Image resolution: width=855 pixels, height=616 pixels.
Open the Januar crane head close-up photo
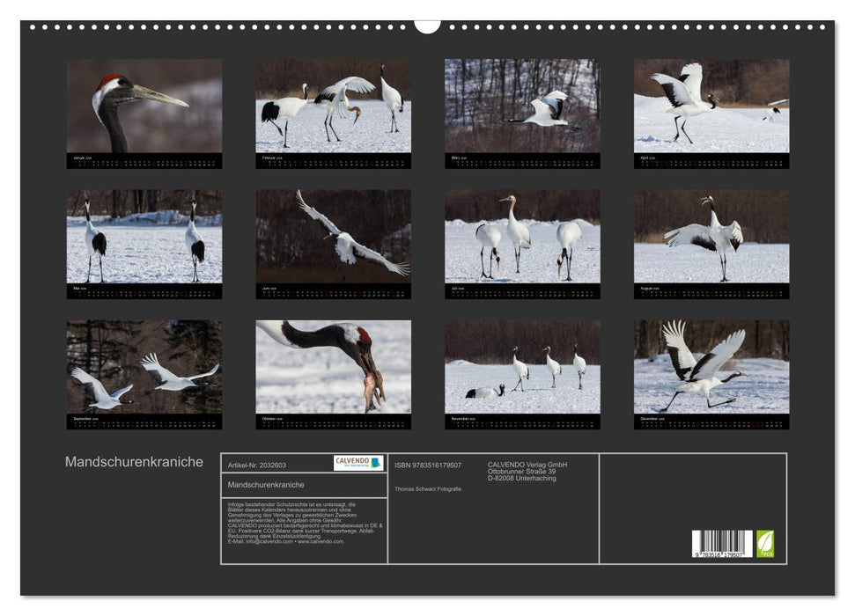coord(144,106)
